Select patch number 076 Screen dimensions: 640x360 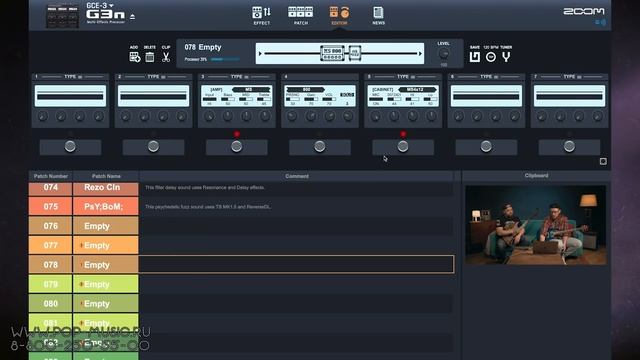tap(51, 226)
